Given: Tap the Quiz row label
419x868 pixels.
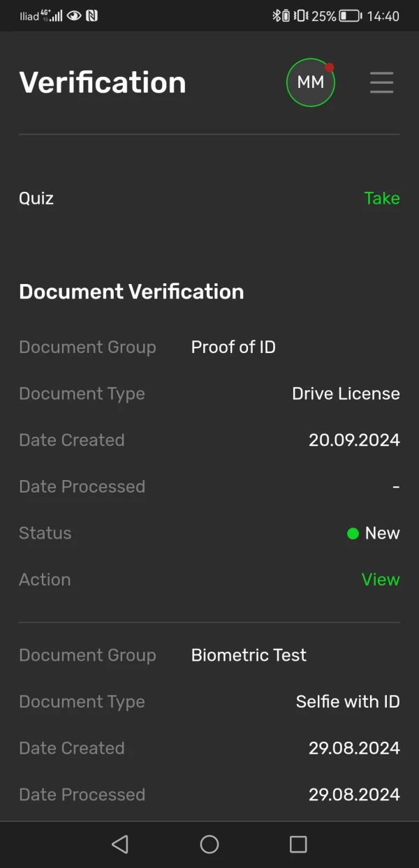Looking at the screenshot, I should (x=36, y=198).
